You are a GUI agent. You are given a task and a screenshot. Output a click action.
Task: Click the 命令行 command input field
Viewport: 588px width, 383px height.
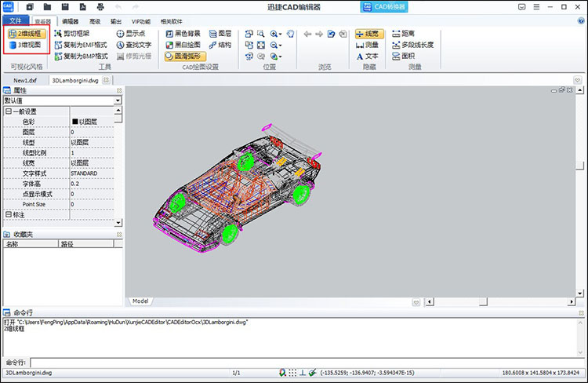(307, 363)
